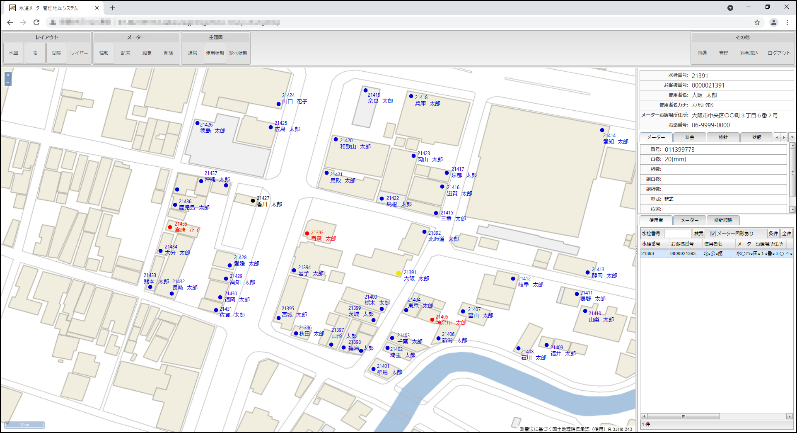
Task: Sort by the 水栓番号 column header
Action: pyautogui.click(x=654, y=244)
